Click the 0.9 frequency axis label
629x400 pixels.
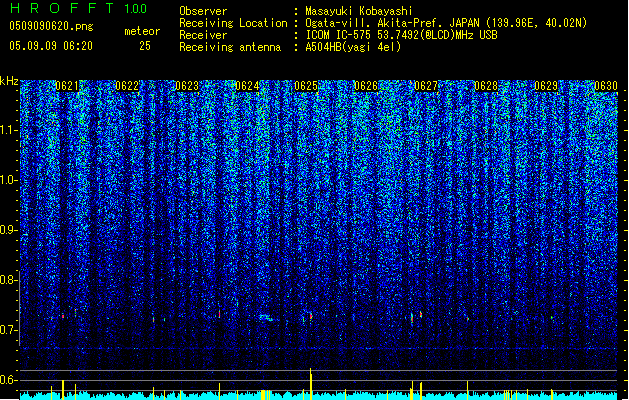point(9,230)
